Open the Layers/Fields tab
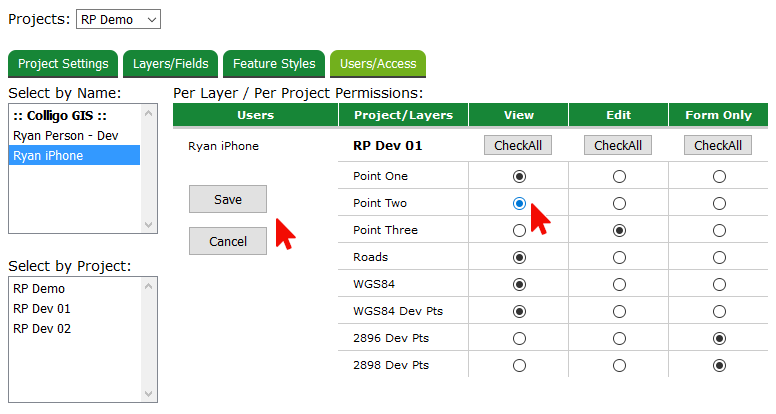The height and width of the screenshot is (414, 776). click(171, 64)
